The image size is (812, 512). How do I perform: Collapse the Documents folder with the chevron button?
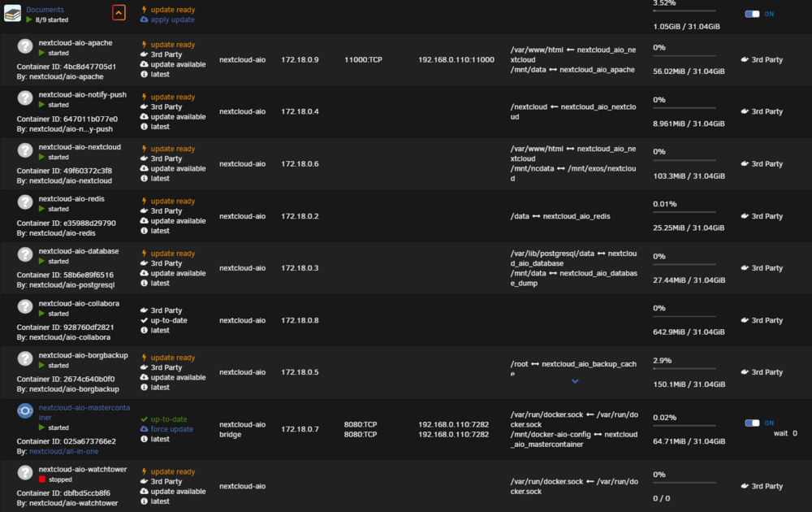(x=119, y=12)
